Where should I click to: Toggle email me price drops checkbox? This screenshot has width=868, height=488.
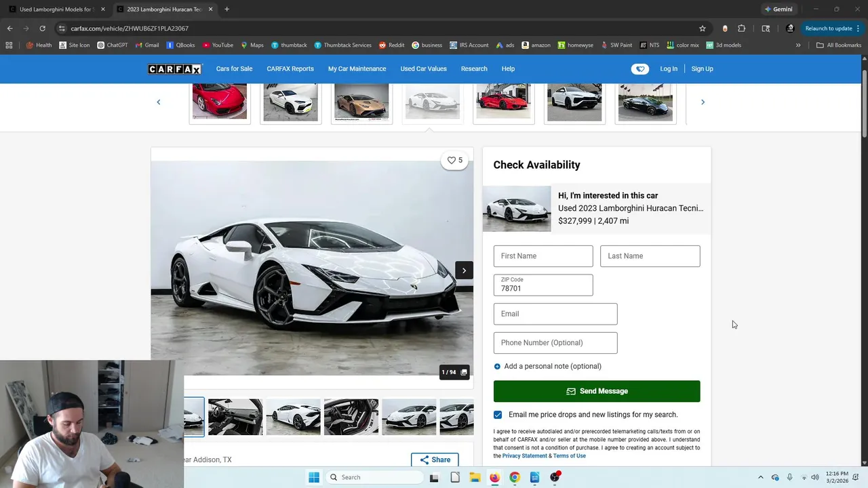pos(498,415)
